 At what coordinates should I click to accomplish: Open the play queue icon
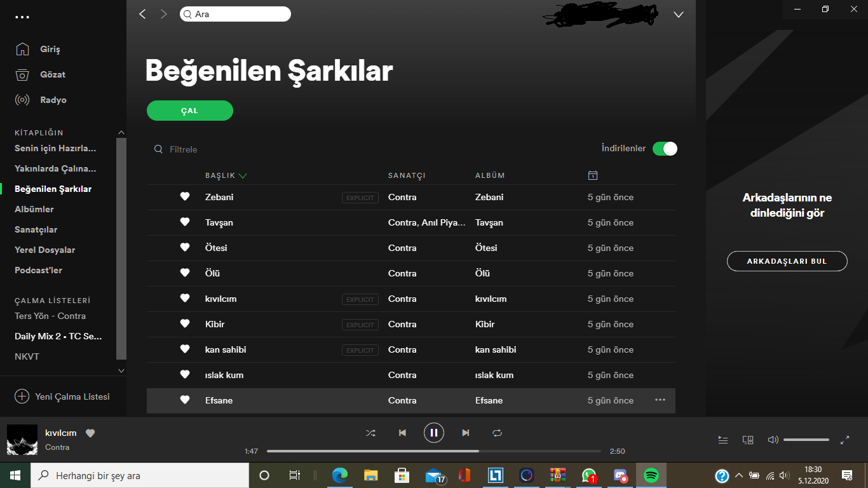tap(722, 439)
